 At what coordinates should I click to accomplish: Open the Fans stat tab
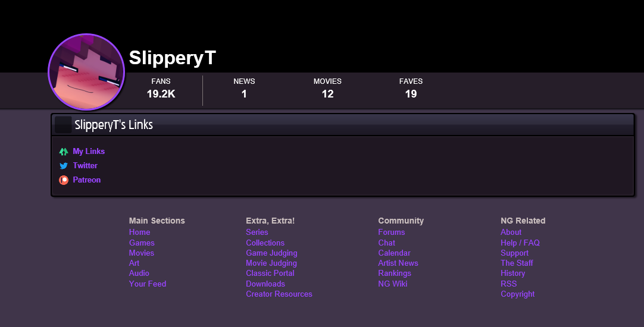pos(161,88)
